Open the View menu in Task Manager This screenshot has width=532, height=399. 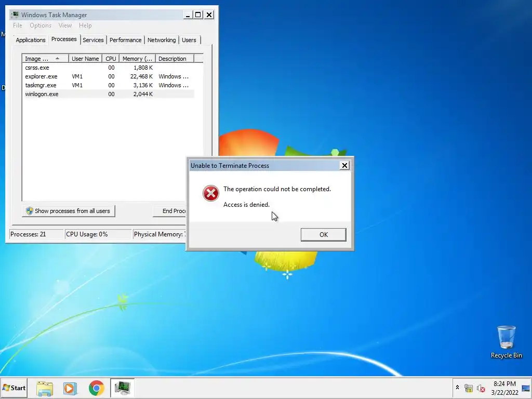[x=65, y=25]
